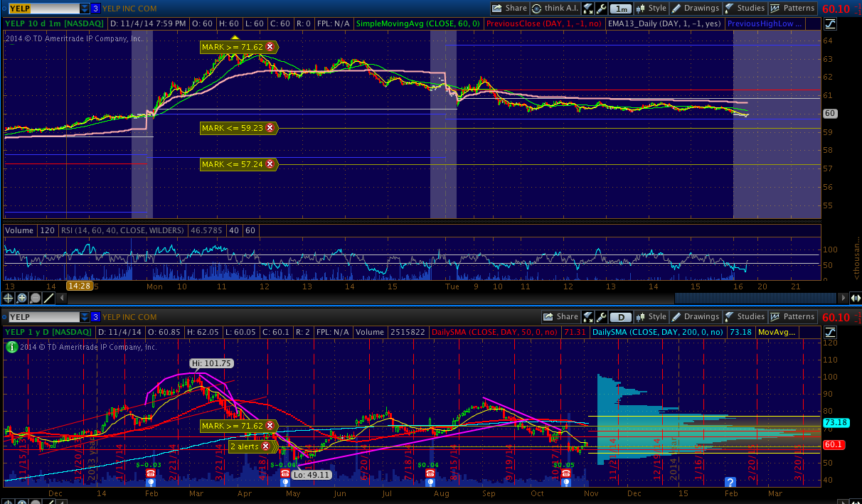The image size is (862, 504).
Task: Expand the lower chart YELP symbol dropdown
Action: [x=85, y=317]
